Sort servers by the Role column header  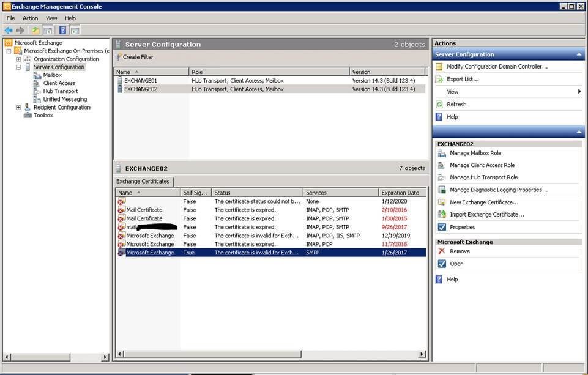pyautogui.click(x=269, y=72)
